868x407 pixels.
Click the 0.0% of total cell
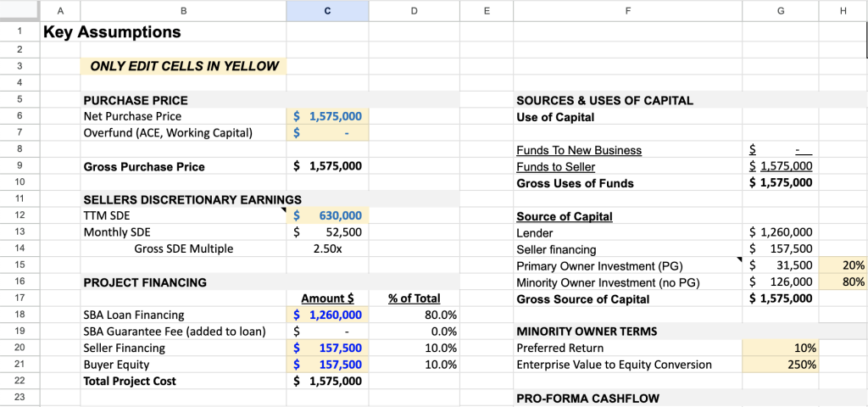tap(414, 332)
